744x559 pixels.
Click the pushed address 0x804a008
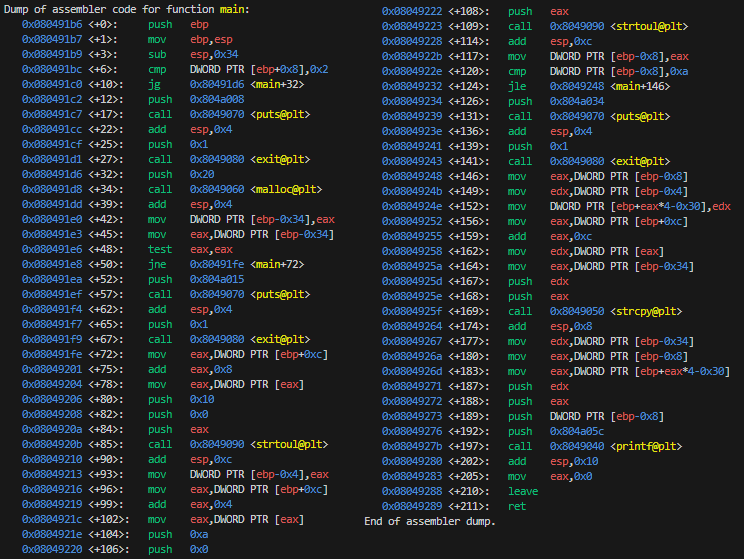(218, 99)
